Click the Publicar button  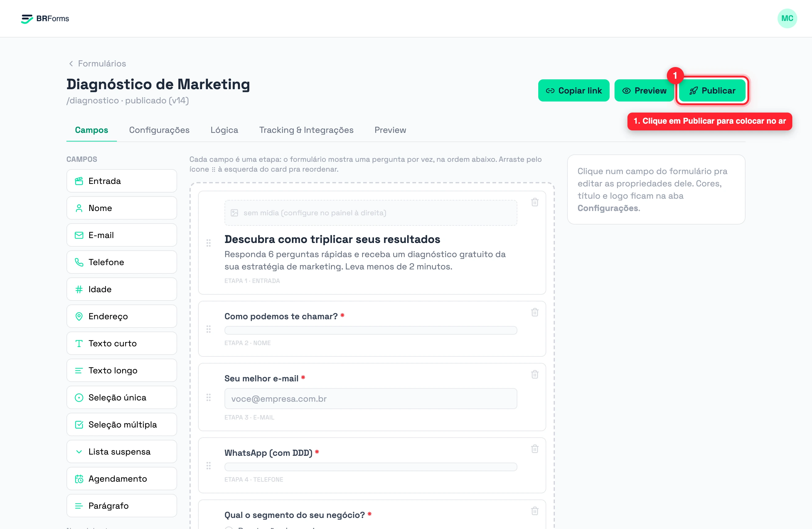(712, 90)
